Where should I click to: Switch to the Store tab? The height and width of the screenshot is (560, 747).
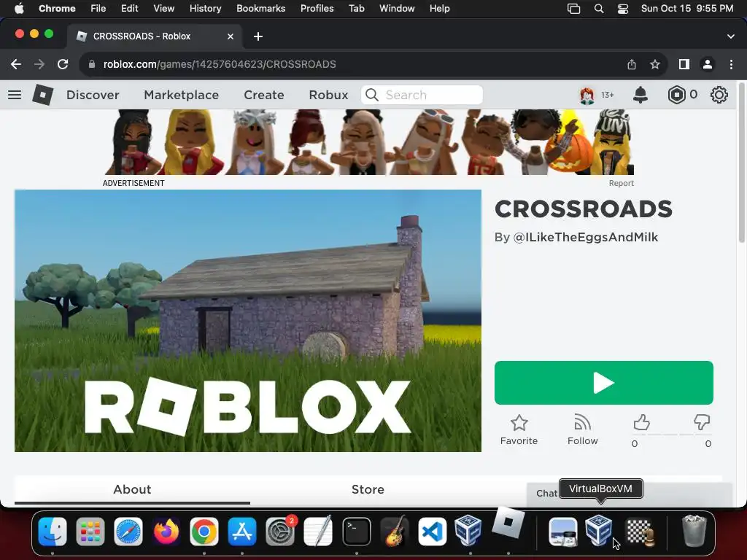tap(368, 489)
